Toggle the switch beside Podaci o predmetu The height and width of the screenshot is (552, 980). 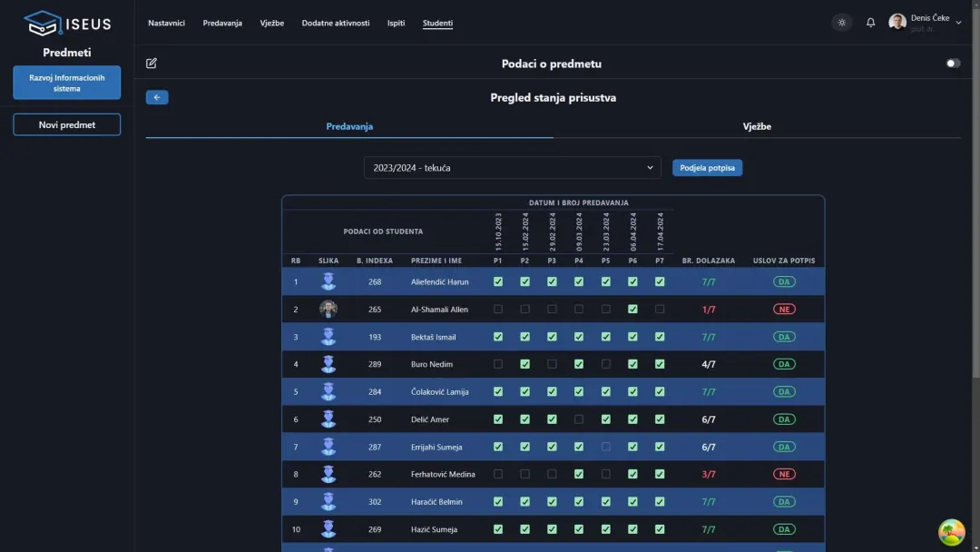tap(953, 64)
